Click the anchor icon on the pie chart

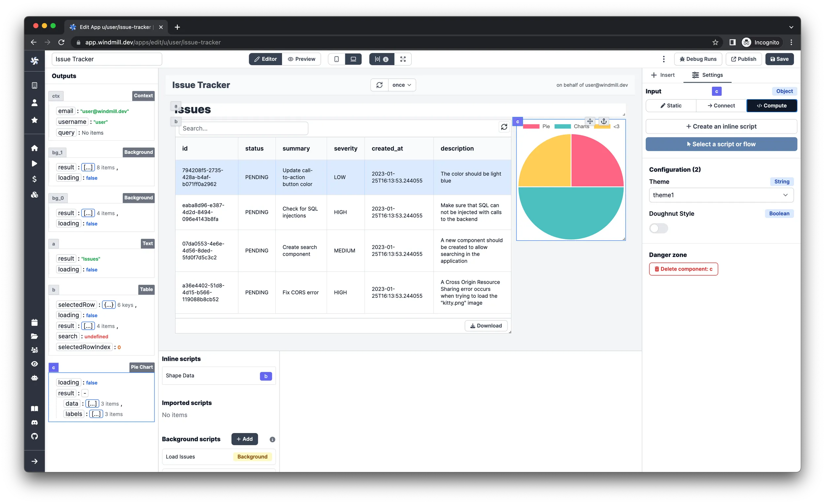pyautogui.click(x=603, y=121)
